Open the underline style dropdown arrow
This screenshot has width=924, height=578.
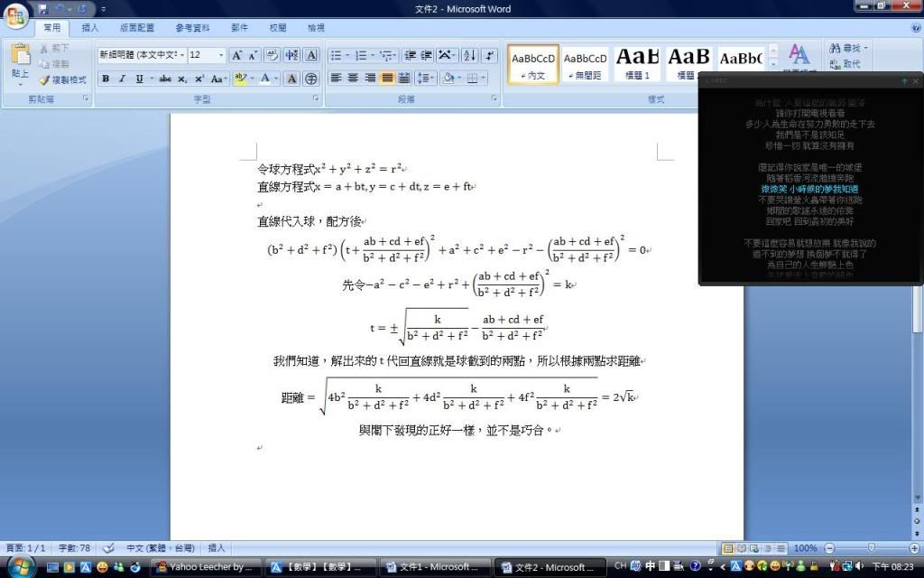point(152,79)
